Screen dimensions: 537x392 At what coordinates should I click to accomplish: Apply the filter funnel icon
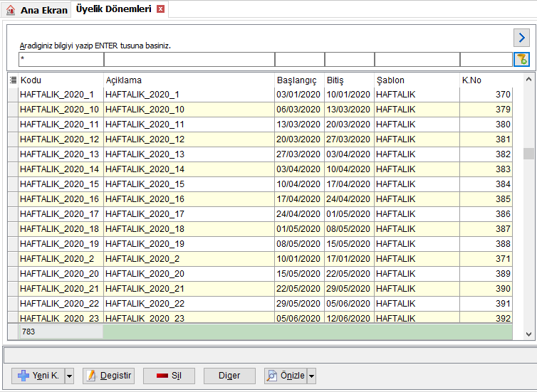click(x=521, y=60)
